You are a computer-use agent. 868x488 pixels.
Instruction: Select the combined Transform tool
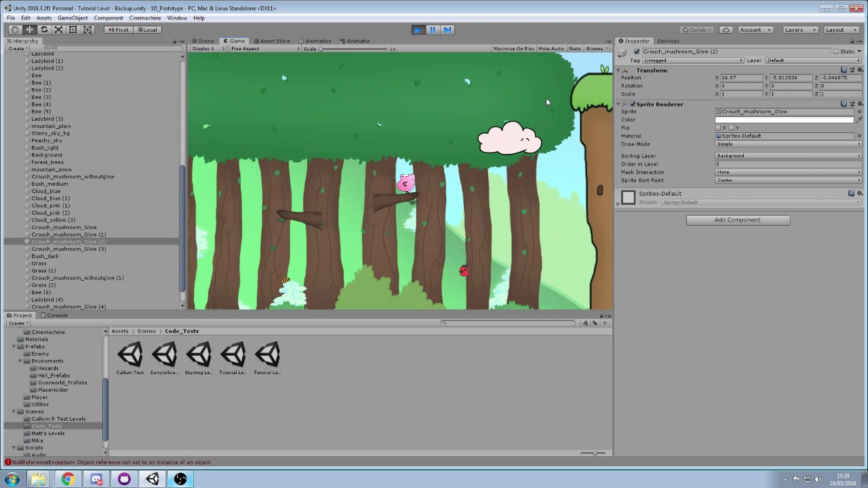(87, 30)
